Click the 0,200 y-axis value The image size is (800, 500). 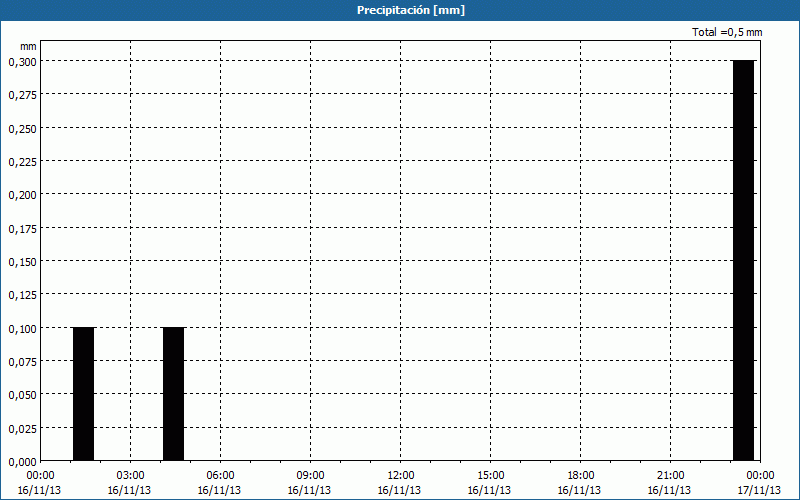coord(22,195)
